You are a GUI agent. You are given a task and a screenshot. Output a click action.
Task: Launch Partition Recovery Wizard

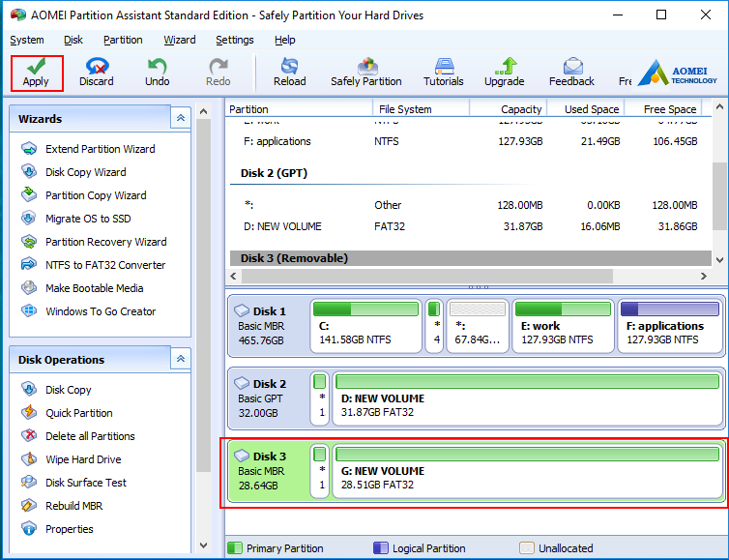94,242
